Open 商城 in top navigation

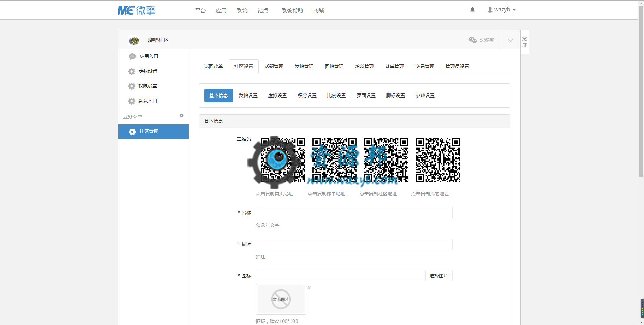[318, 11]
